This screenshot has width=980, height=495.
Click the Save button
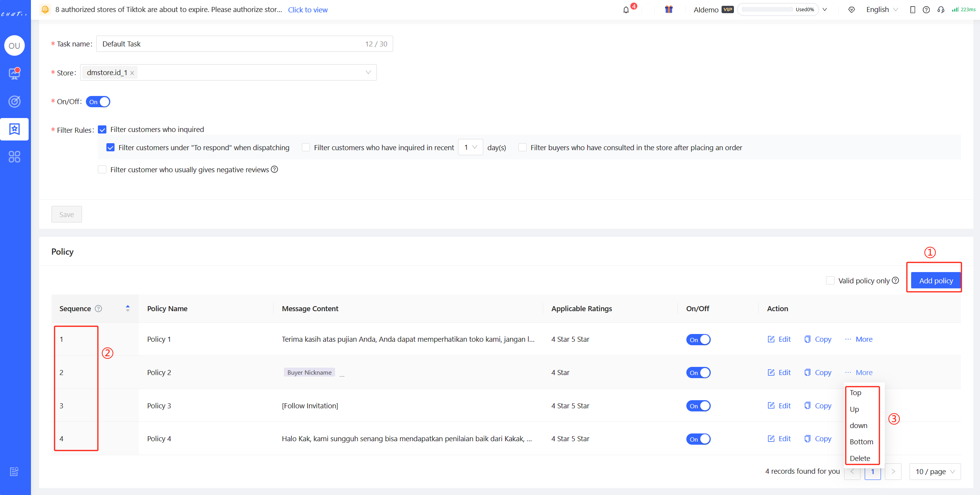point(67,214)
